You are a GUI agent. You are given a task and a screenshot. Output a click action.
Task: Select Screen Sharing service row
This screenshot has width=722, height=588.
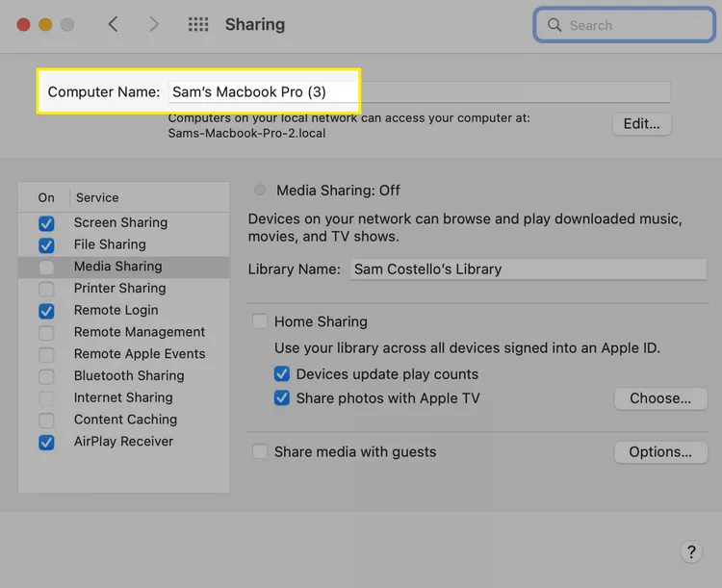123,223
